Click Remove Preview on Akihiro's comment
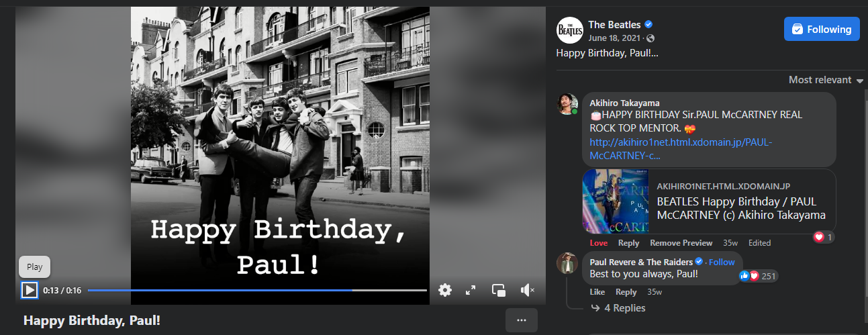 coord(681,243)
